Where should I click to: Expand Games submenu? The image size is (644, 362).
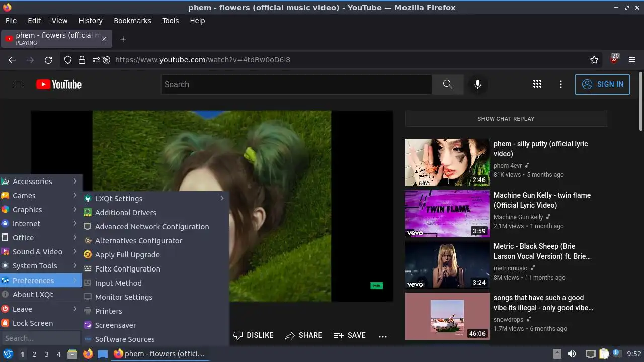click(x=41, y=196)
